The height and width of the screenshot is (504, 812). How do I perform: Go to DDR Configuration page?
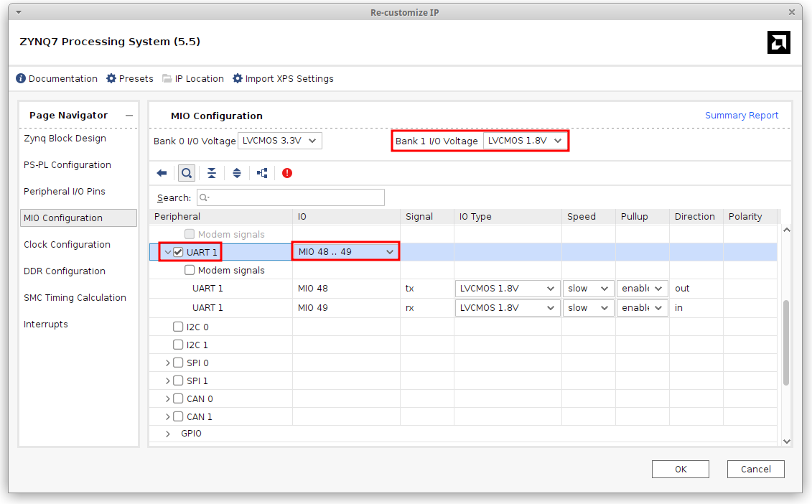pyautogui.click(x=64, y=271)
